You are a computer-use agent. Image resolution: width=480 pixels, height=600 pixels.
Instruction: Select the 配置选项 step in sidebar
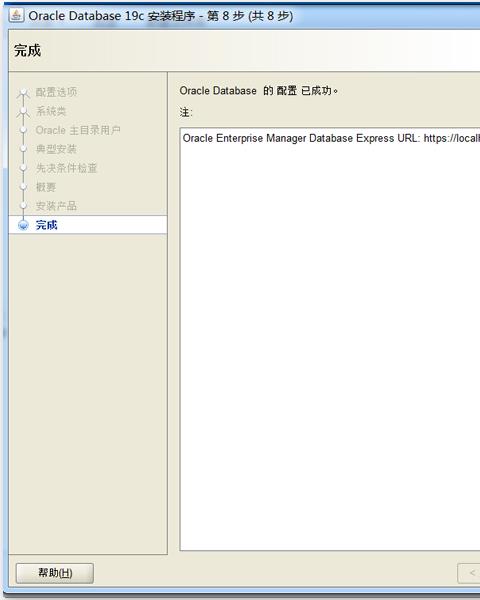pos(56,92)
